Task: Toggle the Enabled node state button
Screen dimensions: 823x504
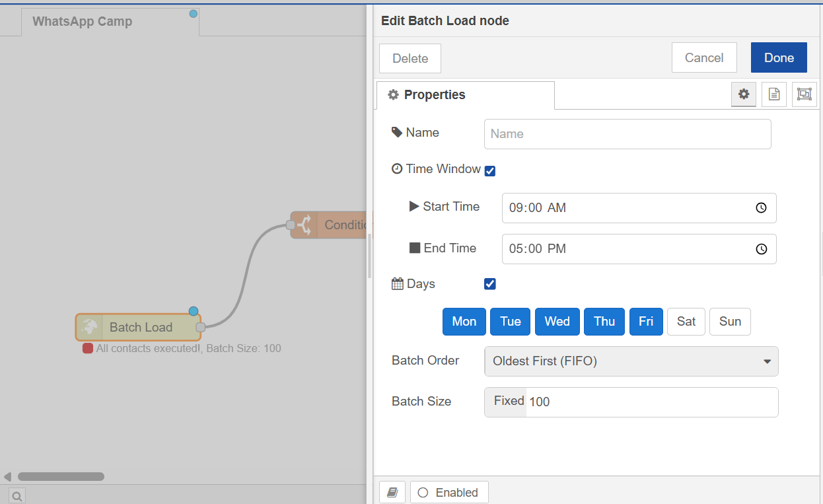Action: (x=449, y=493)
